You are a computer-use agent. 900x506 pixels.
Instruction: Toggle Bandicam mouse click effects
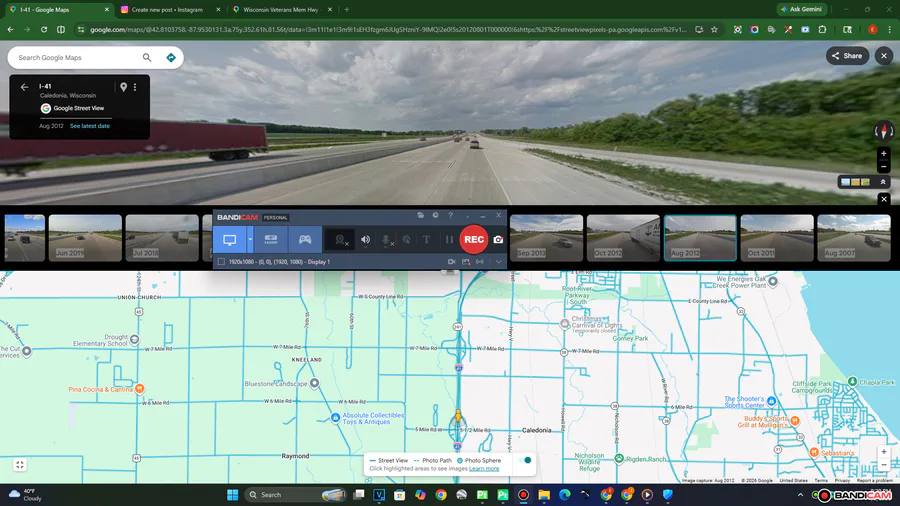406,240
